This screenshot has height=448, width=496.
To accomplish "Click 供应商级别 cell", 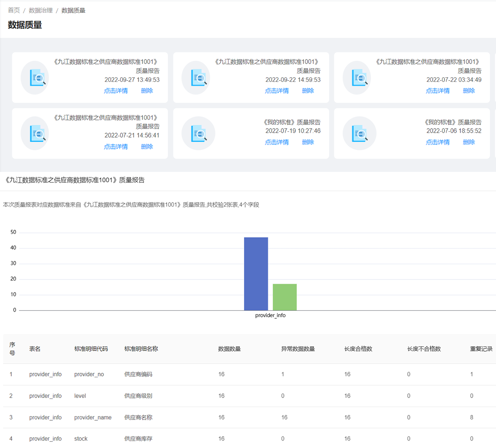I will 138,396.
